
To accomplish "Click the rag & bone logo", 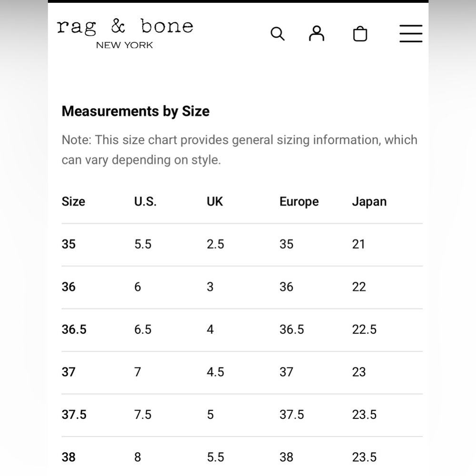I will tap(125, 27).
